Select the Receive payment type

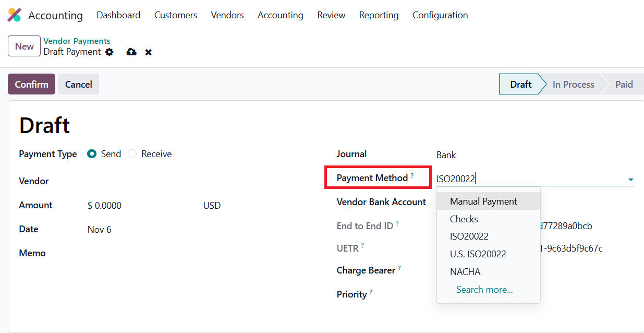132,154
